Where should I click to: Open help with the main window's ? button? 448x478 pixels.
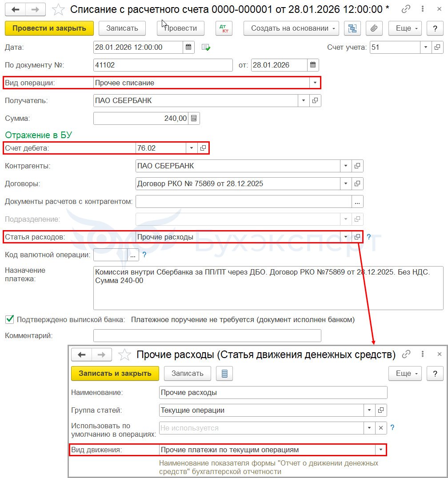pos(435,28)
